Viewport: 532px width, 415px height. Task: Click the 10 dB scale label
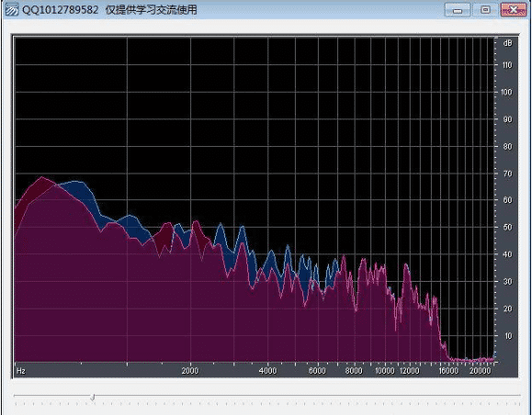tap(508, 336)
